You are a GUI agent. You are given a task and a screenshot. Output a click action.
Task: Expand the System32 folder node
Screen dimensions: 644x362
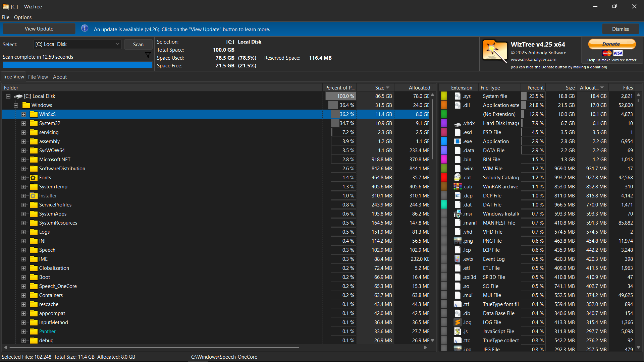(x=23, y=123)
